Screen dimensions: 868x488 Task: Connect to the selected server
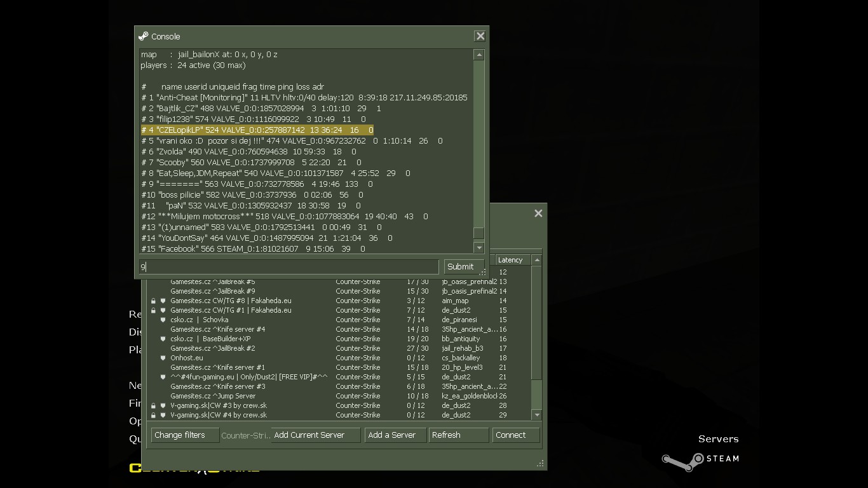(x=516, y=435)
